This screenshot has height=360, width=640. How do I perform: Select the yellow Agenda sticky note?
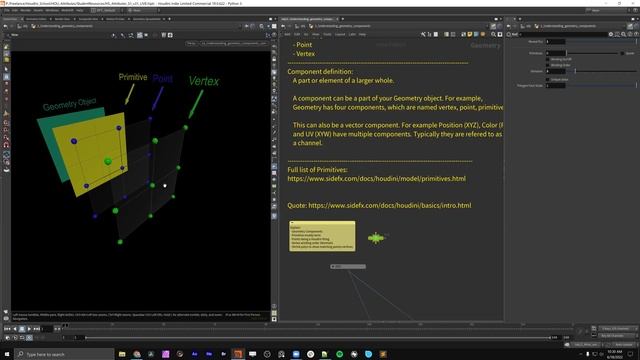[x=322, y=236]
